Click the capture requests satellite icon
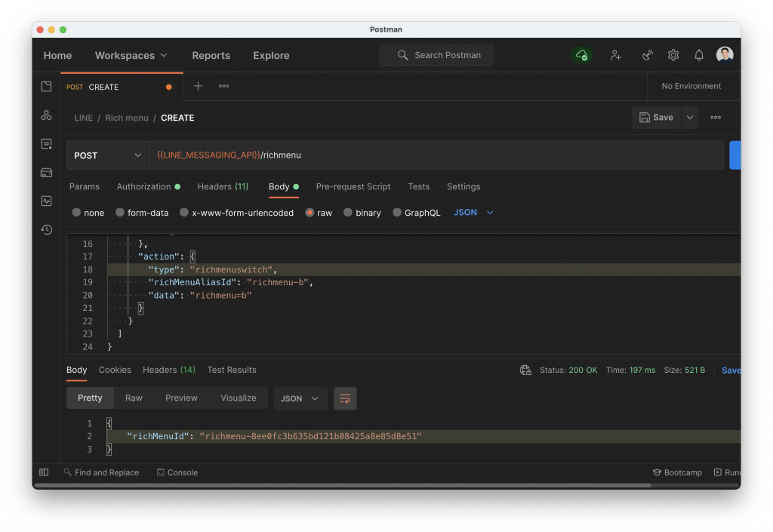Screen dimensions: 773x532 pos(647,55)
